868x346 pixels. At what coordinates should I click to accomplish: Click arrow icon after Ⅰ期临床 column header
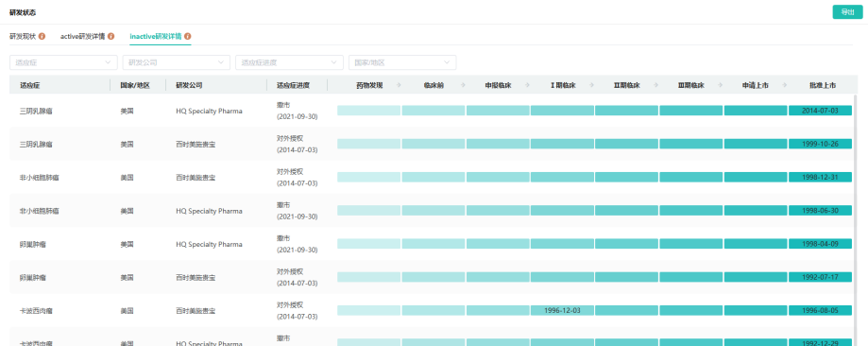tap(591, 85)
